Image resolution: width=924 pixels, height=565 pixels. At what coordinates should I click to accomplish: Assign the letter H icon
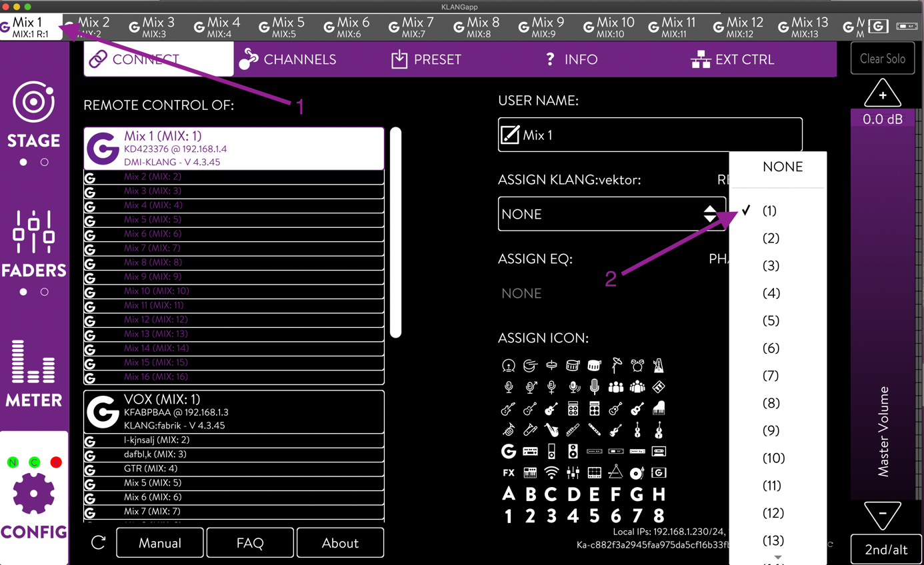pos(659,494)
